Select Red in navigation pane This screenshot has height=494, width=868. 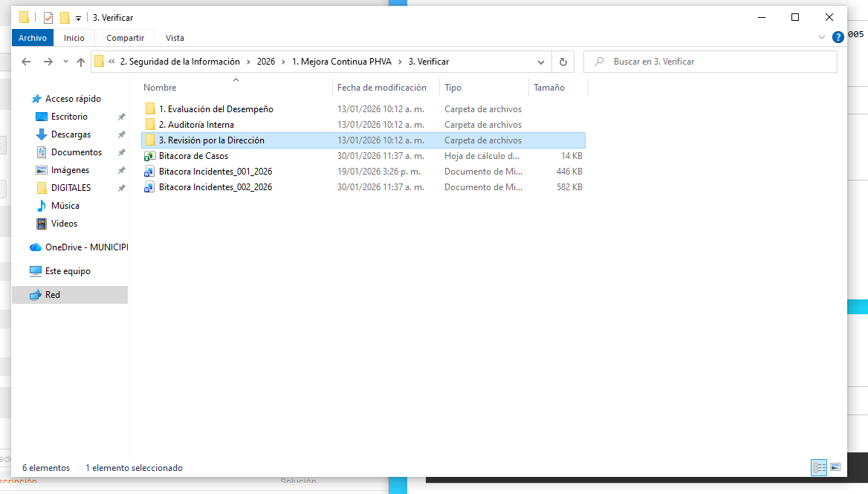(70, 295)
